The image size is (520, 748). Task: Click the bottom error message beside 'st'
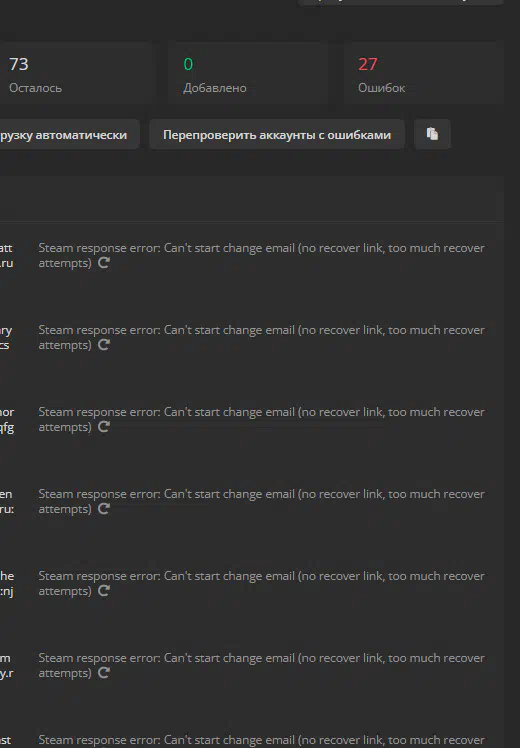(261, 740)
